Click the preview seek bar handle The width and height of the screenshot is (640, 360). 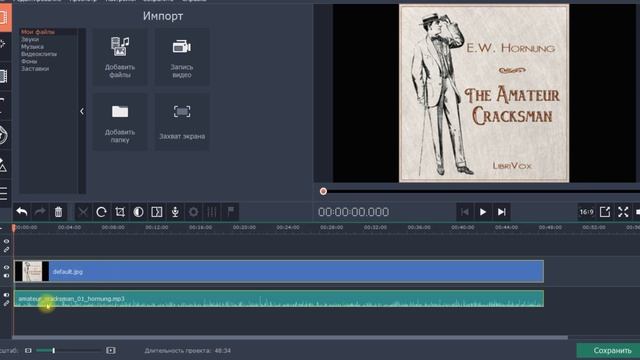click(323, 191)
